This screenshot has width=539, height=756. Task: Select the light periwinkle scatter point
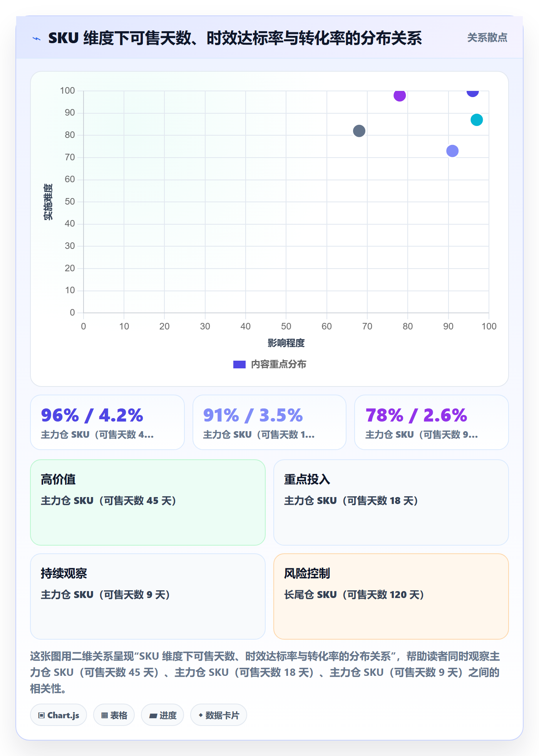point(452,151)
